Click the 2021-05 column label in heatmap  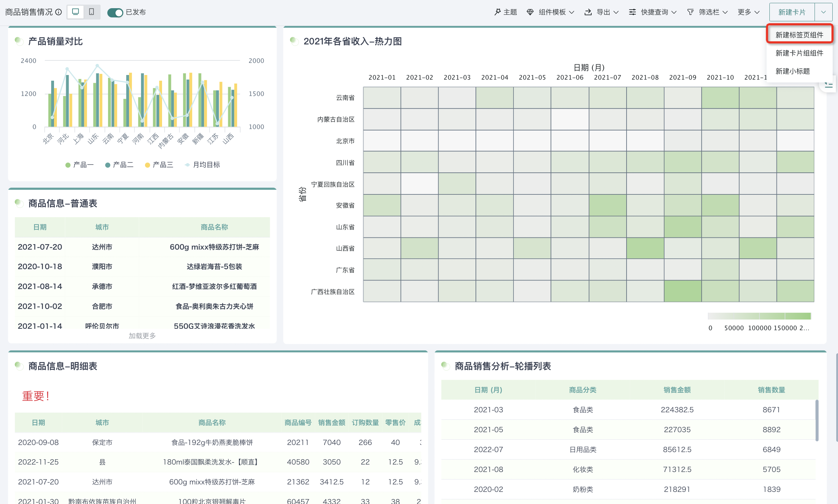pos(532,77)
